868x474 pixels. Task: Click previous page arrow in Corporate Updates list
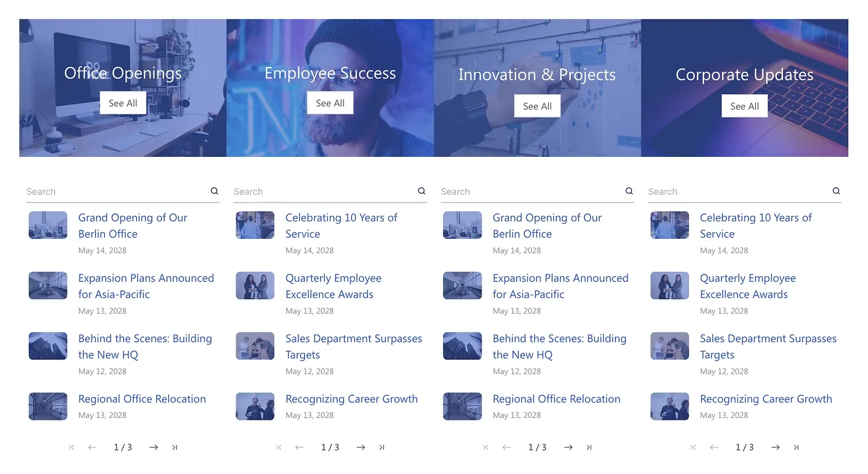click(714, 447)
